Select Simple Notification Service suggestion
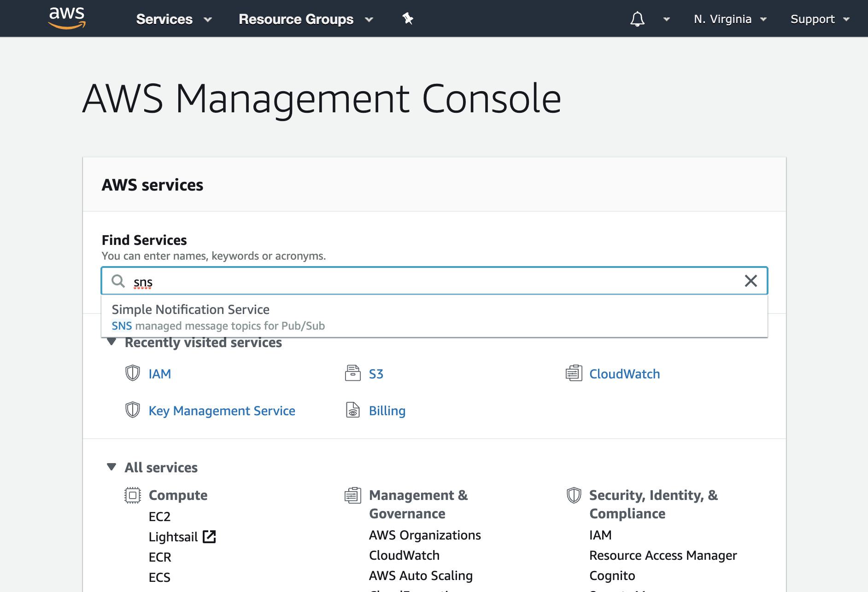 [x=434, y=317]
